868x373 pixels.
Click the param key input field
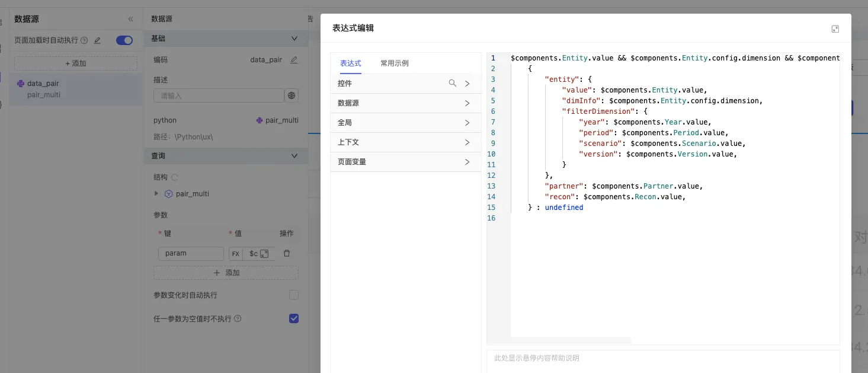[x=191, y=254]
